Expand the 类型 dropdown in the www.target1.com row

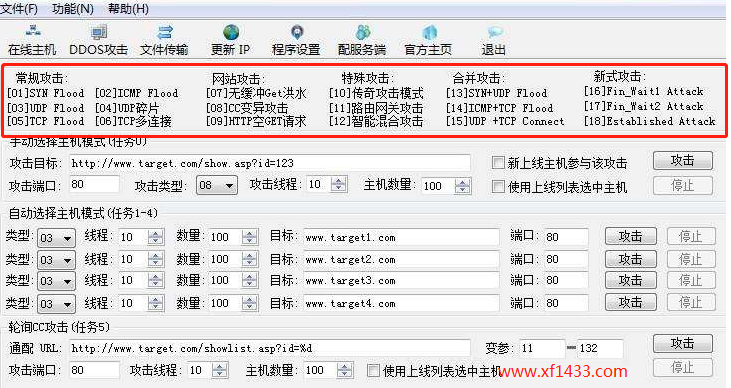pyautogui.click(x=56, y=238)
